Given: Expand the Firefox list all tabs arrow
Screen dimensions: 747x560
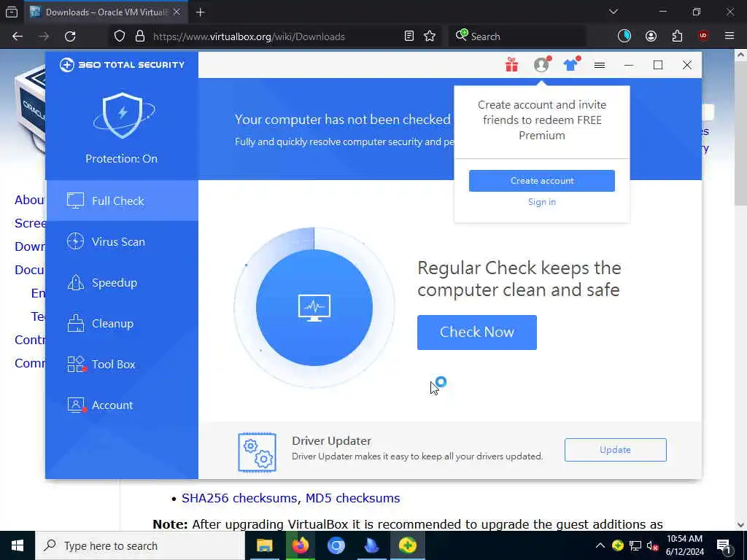Looking at the screenshot, I should 613,12.
